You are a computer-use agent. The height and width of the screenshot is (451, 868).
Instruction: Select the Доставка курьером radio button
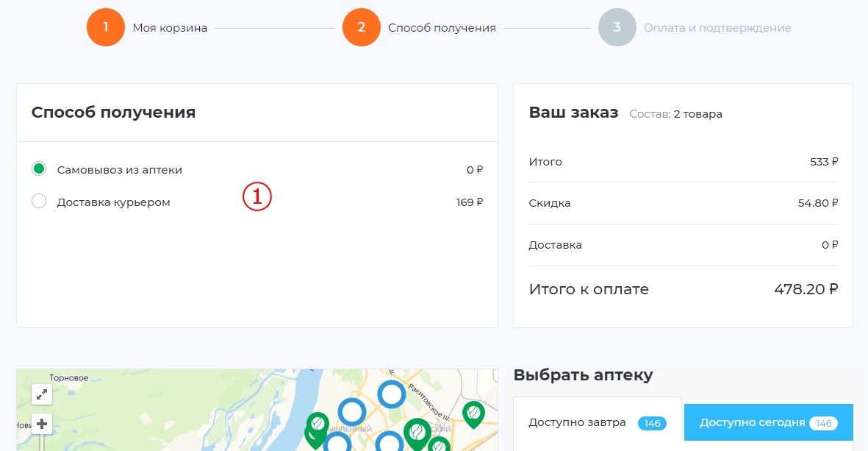[39, 202]
